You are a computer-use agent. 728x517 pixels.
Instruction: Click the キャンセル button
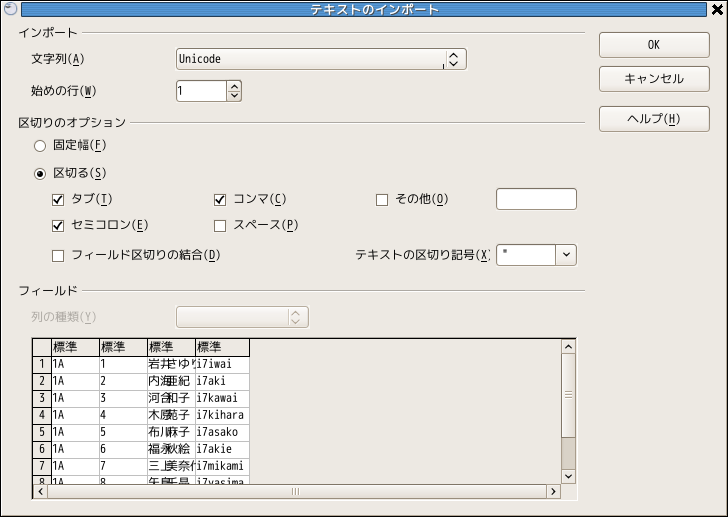click(x=653, y=79)
